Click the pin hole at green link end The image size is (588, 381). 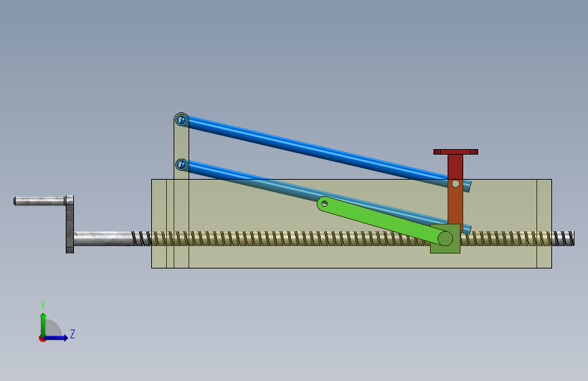324,203
